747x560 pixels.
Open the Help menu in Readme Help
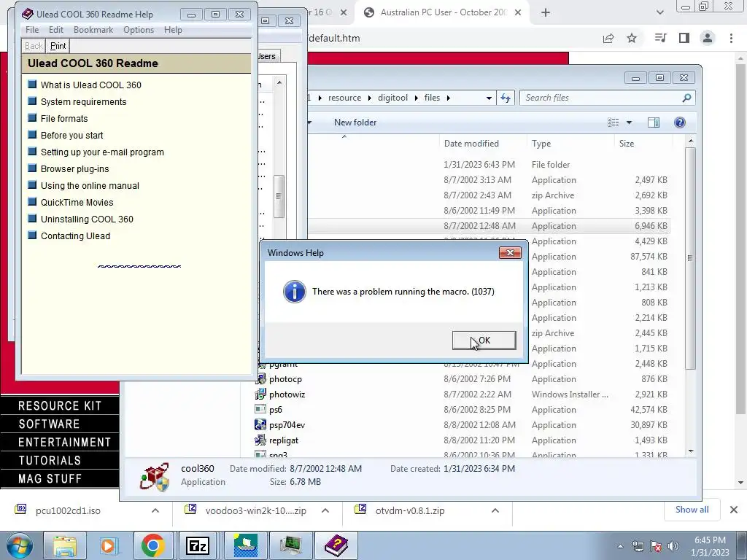173,29
